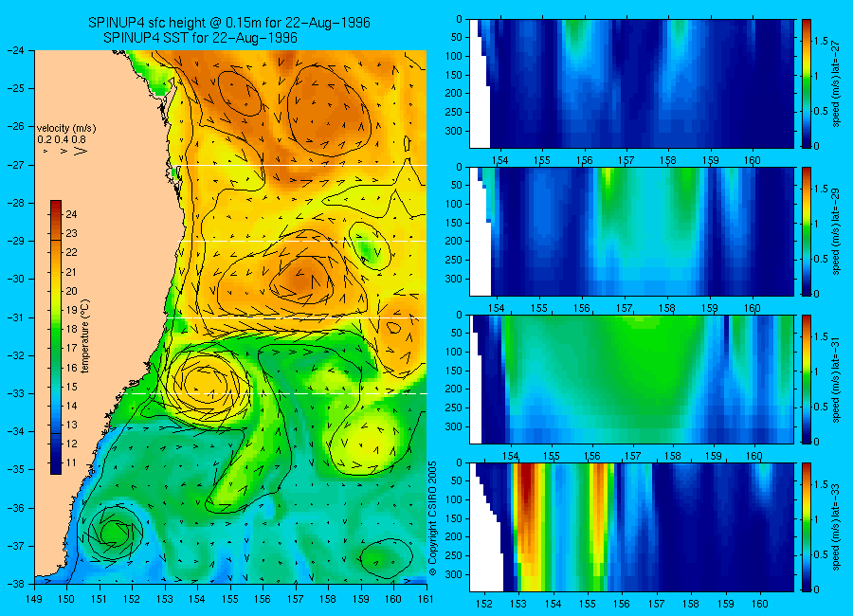Click the speed color bar for lat=-33
Viewport: 853px width, 616px height.
point(807,527)
